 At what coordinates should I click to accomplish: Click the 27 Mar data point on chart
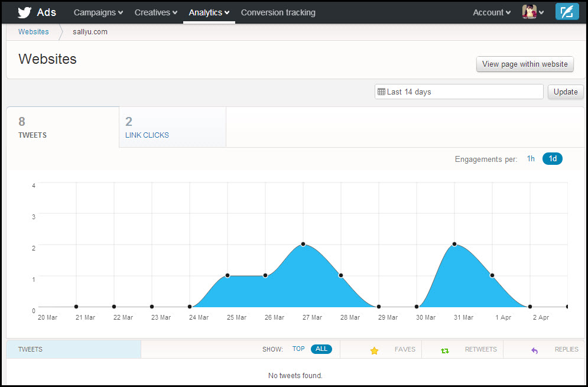coord(303,244)
